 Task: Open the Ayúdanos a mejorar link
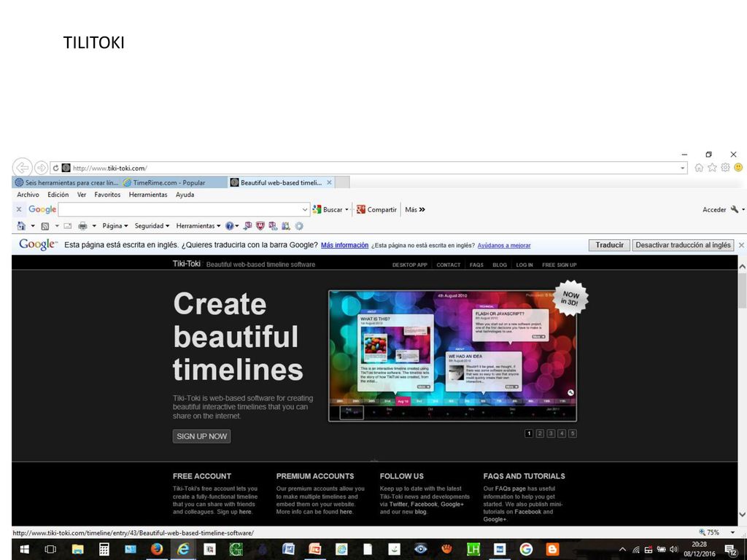504,245
